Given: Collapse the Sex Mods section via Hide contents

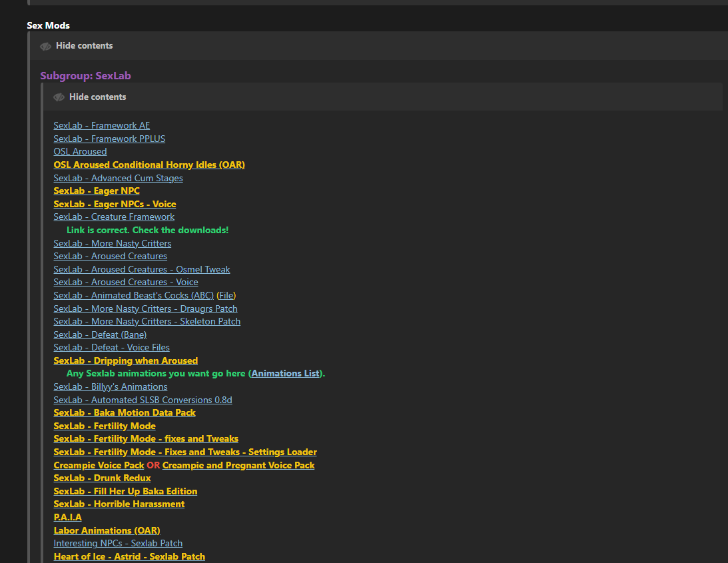Looking at the screenshot, I should (84, 45).
